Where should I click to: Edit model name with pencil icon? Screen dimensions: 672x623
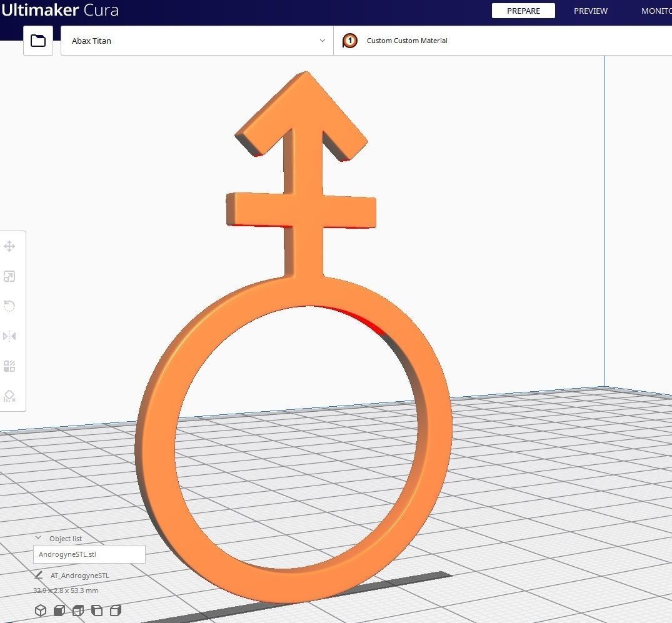coord(38,575)
